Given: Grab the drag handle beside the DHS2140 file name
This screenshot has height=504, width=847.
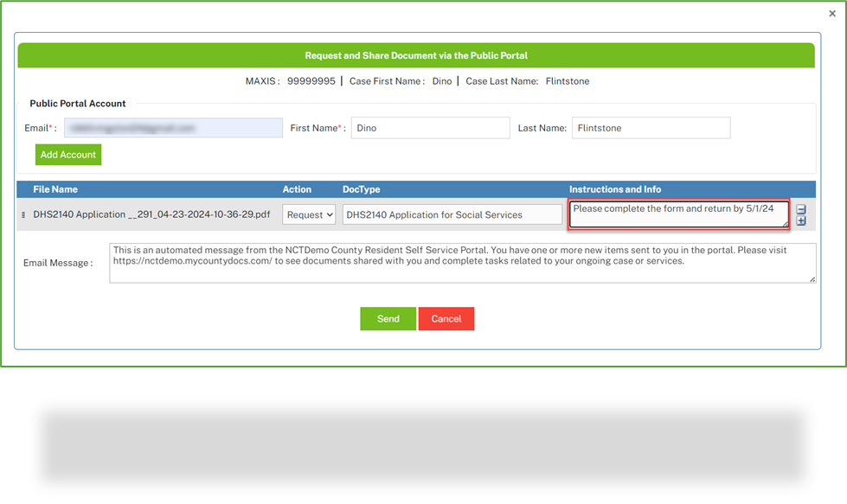Looking at the screenshot, I should (22, 214).
